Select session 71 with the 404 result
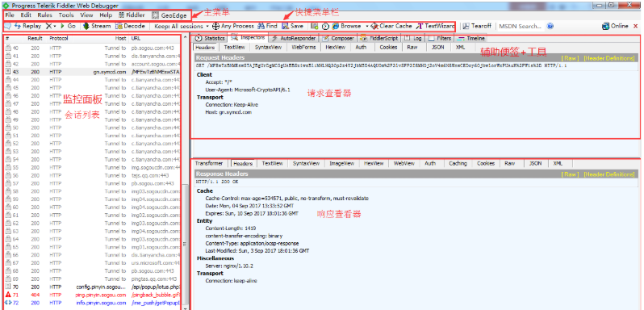The image size is (644, 310). point(93,295)
